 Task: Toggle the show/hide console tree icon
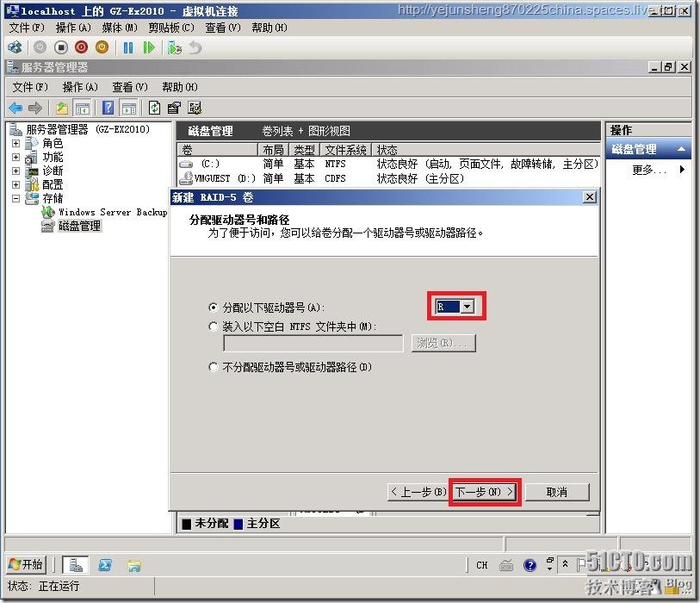[83, 108]
